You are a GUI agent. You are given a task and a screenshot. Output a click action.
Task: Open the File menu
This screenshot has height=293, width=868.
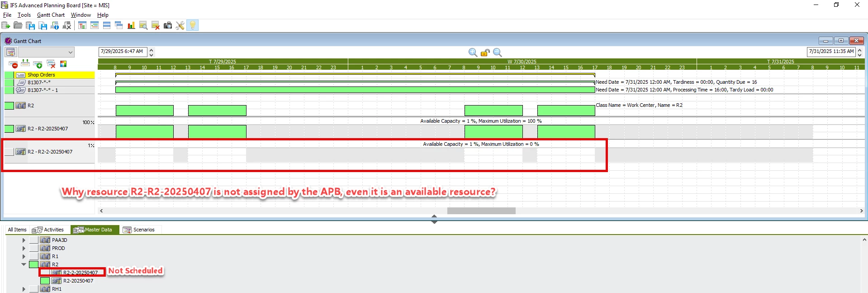click(x=7, y=15)
